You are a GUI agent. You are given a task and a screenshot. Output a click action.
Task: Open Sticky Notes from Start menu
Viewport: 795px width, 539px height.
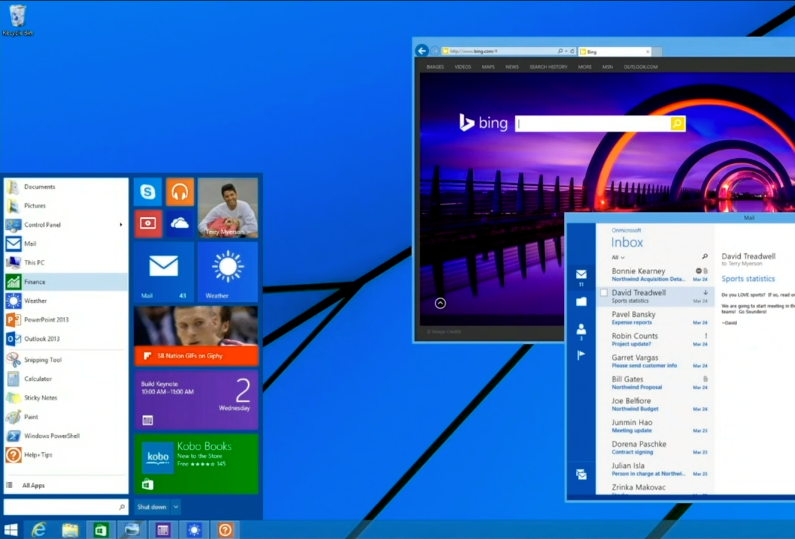[x=66, y=398]
